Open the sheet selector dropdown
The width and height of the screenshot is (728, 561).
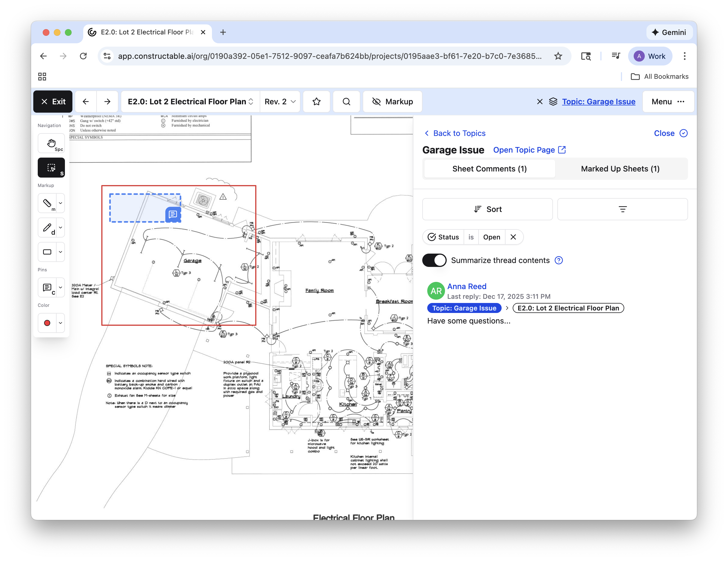191,102
